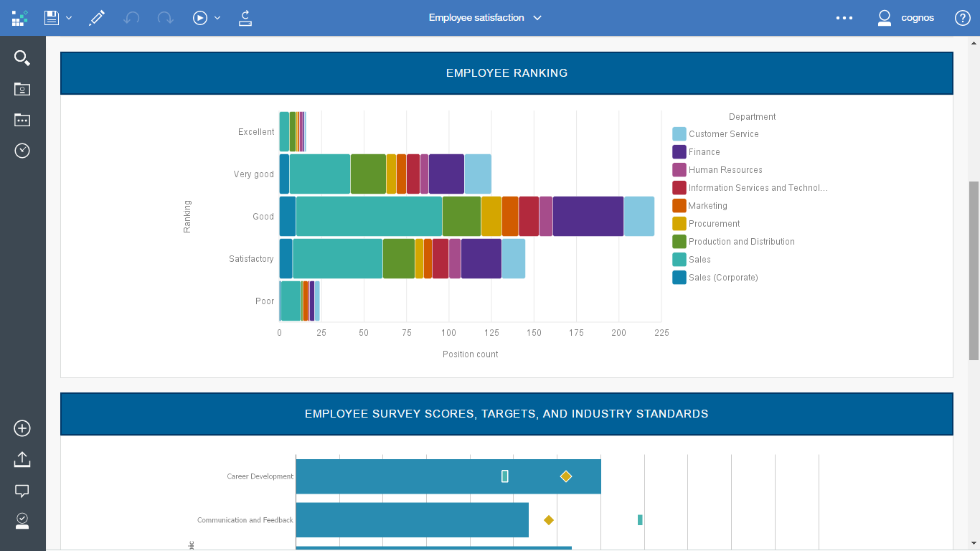Switch to edit mode with pencil icon

coord(97,18)
